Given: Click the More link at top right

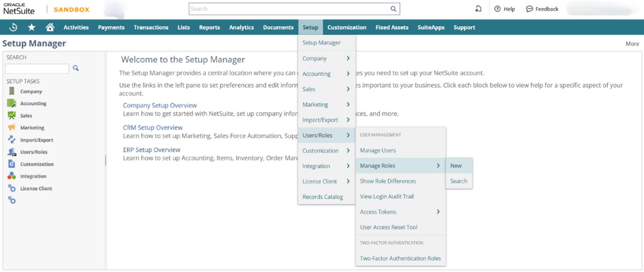Looking at the screenshot, I should (x=632, y=44).
